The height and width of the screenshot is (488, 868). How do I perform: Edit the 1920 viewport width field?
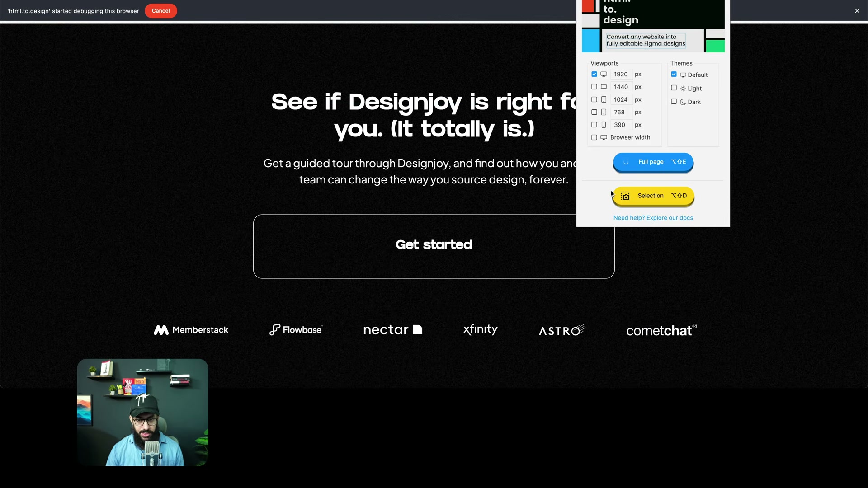point(621,74)
